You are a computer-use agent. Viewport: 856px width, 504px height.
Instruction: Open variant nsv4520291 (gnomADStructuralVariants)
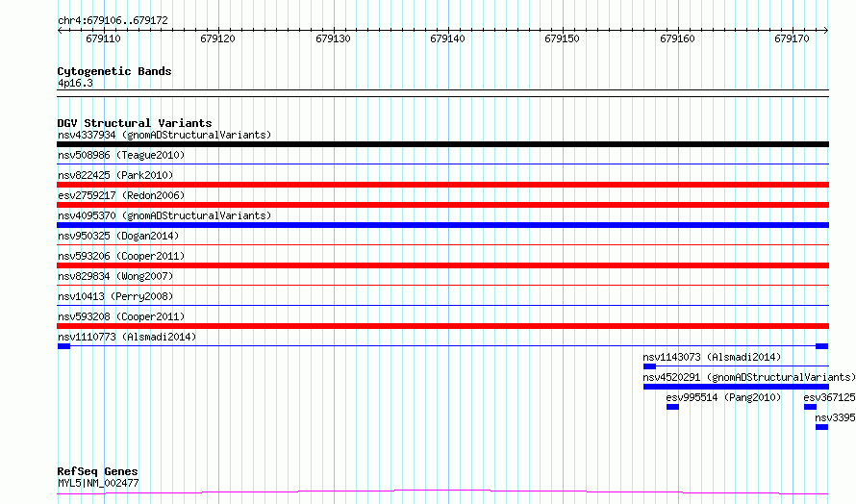coord(749,377)
